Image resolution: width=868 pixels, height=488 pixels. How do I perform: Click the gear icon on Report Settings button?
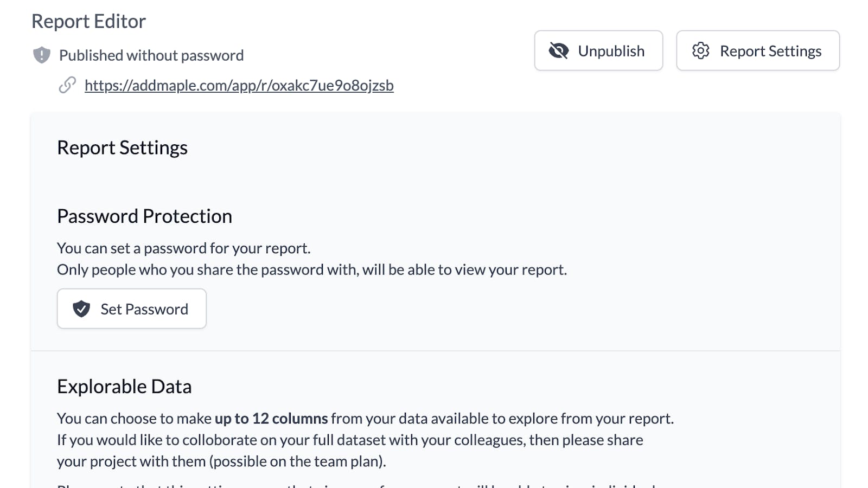[700, 51]
